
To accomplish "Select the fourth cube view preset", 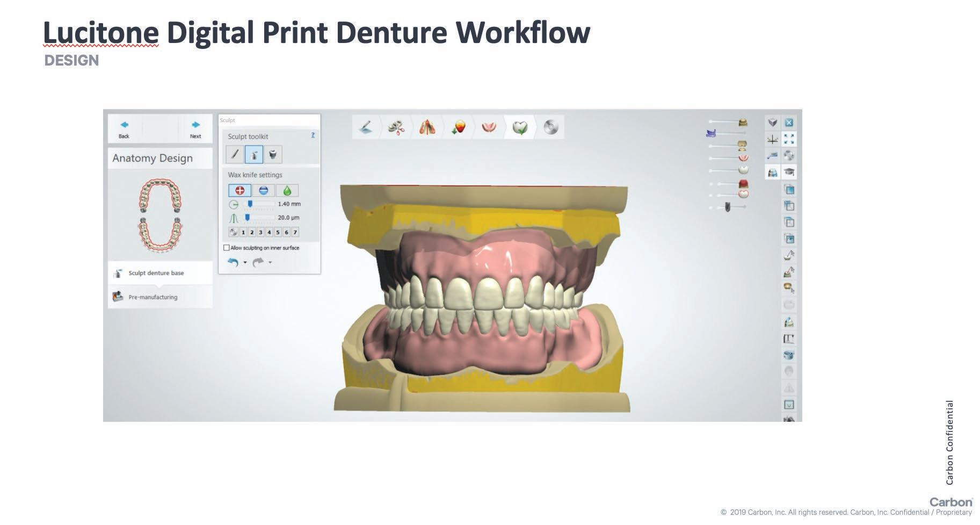I will (x=789, y=239).
